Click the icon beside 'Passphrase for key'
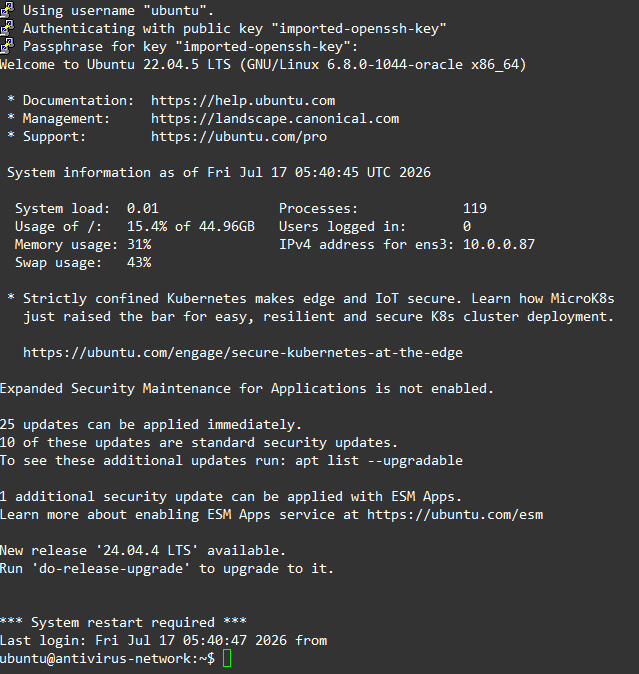The image size is (639, 674). pos(6,46)
